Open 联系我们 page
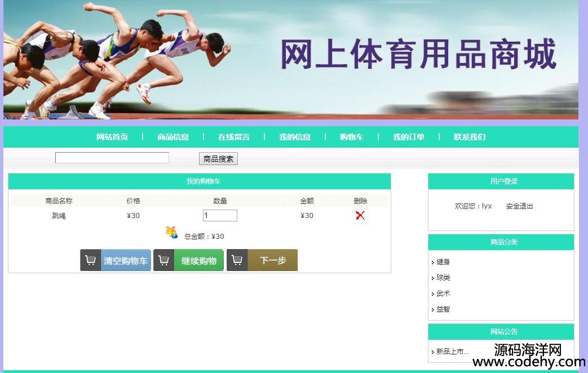The image size is (588, 373). (x=470, y=137)
